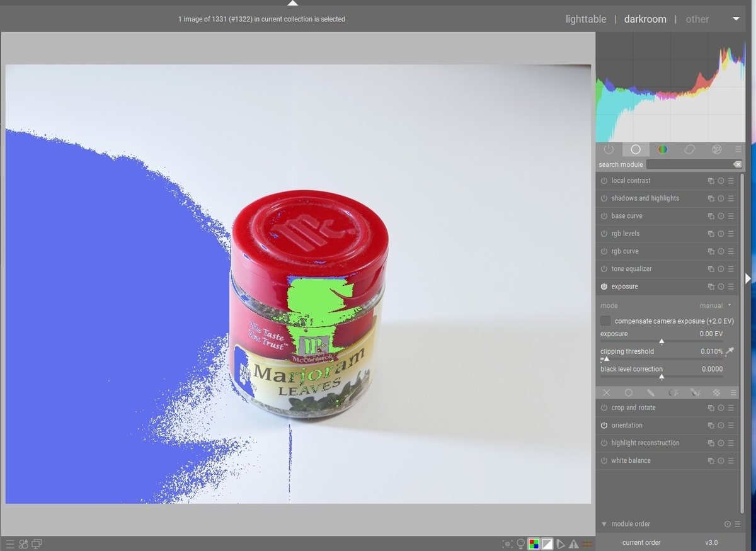Toggle ISO 12646 color assessment bulb
756x551 pixels.
point(520,544)
